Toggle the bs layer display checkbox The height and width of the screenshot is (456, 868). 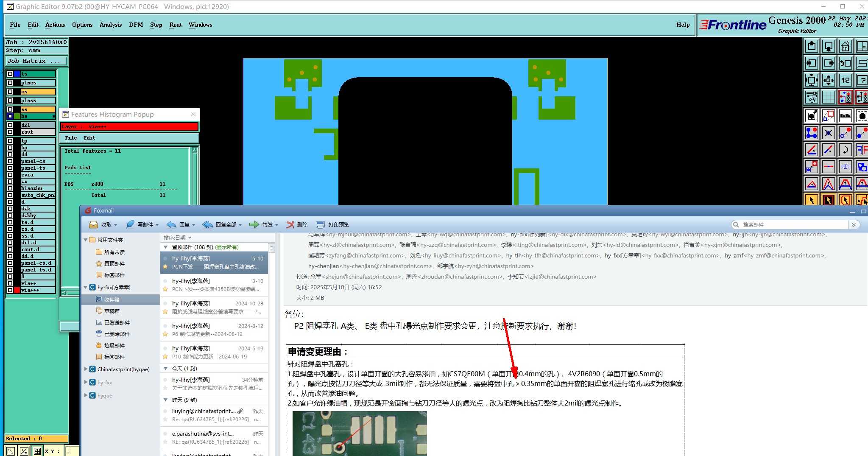pyautogui.click(x=10, y=116)
